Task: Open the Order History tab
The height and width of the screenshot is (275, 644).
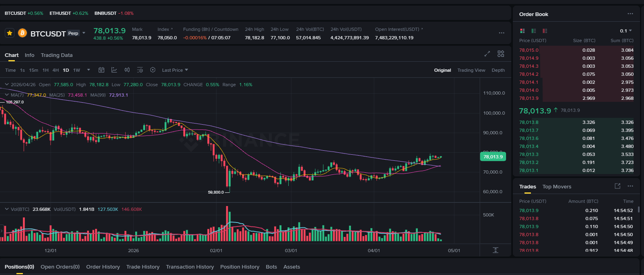Action: [103, 267]
